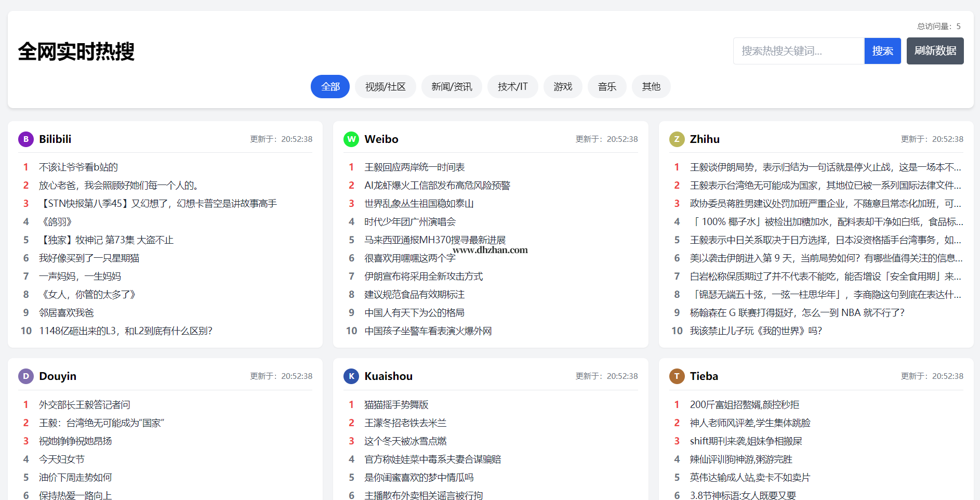Show the 技术/IT category

pos(512,87)
